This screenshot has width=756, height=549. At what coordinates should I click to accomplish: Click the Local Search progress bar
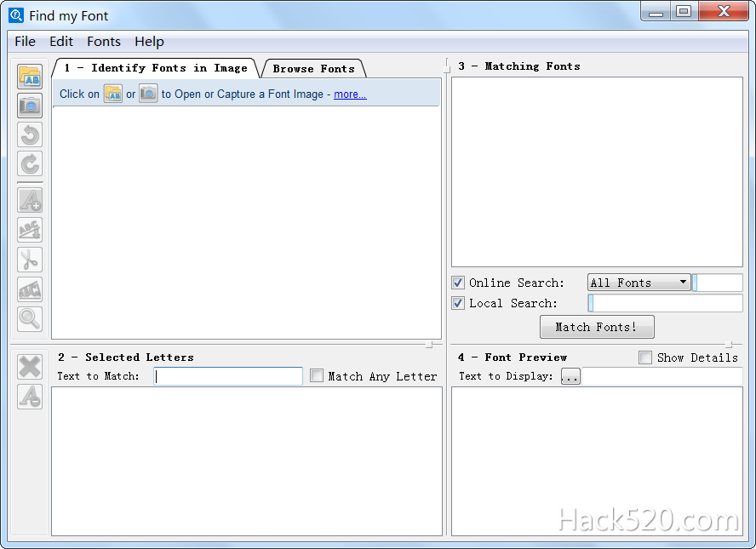(x=666, y=303)
